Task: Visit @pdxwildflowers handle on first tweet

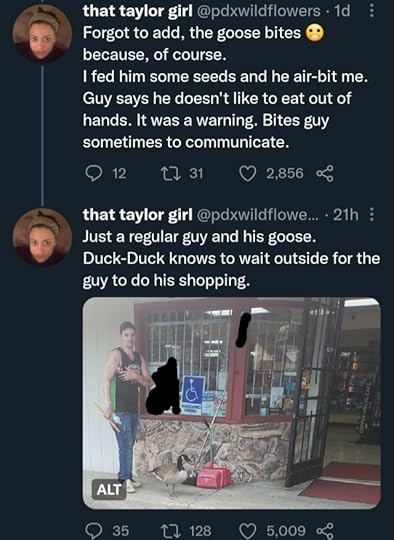Action: (x=258, y=11)
